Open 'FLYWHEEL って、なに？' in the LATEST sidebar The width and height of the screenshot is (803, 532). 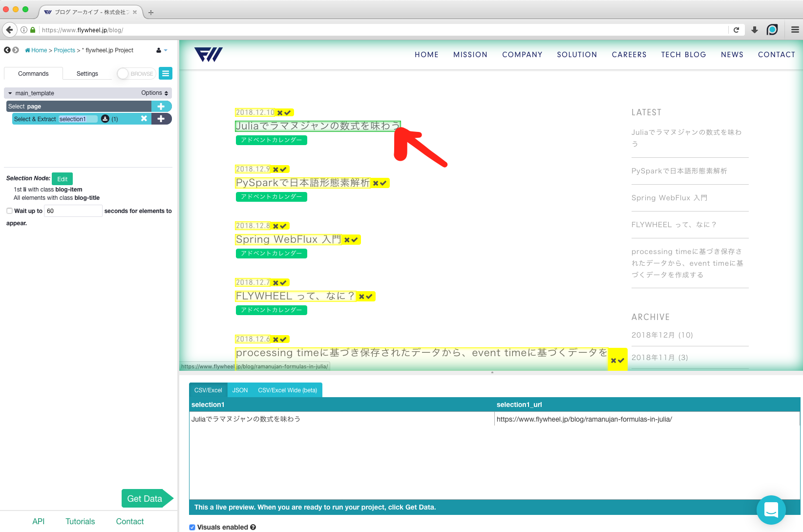click(674, 225)
